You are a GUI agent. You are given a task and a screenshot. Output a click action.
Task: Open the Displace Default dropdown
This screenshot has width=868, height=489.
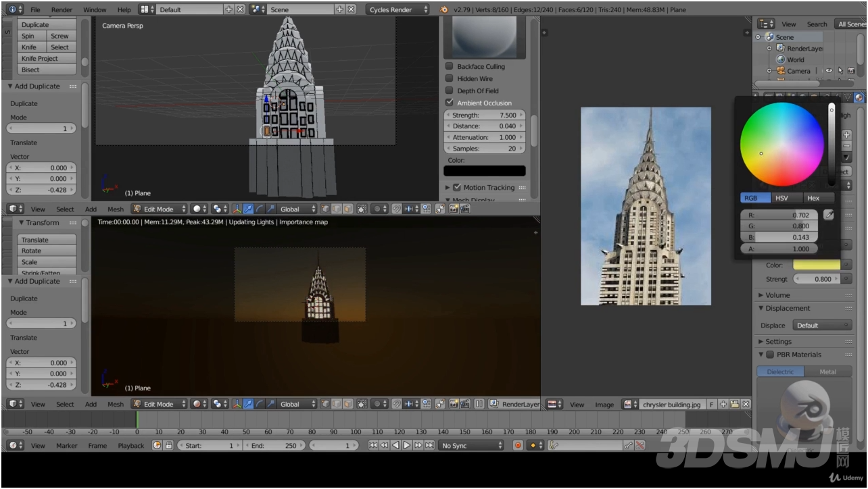(x=823, y=326)
